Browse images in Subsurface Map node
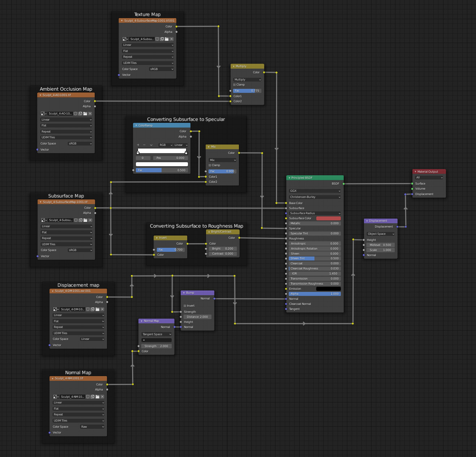This screenshot has width=476, height=457. click(44, 220)
